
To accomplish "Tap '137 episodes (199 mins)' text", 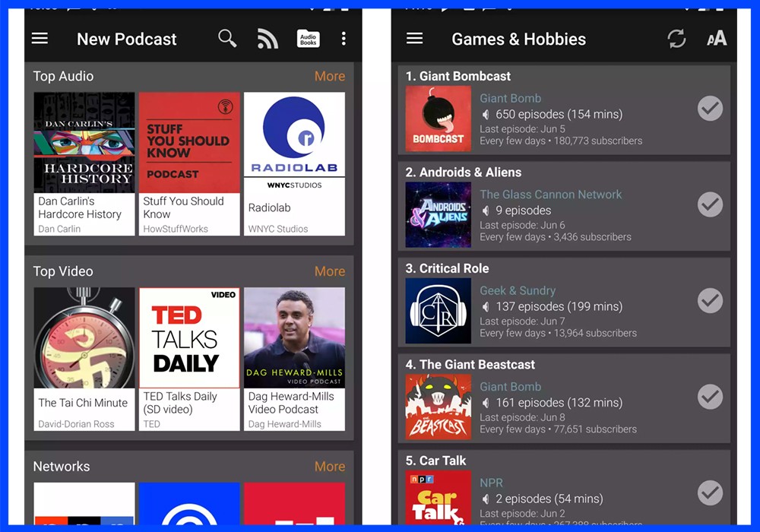I will tap(559, 307).
